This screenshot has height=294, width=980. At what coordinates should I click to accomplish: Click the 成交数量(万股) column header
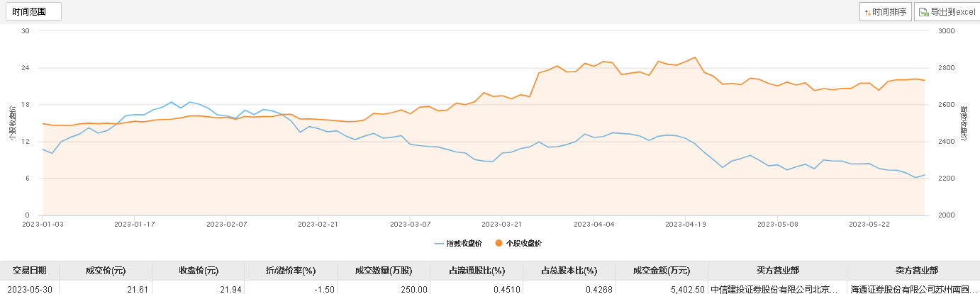384,271
